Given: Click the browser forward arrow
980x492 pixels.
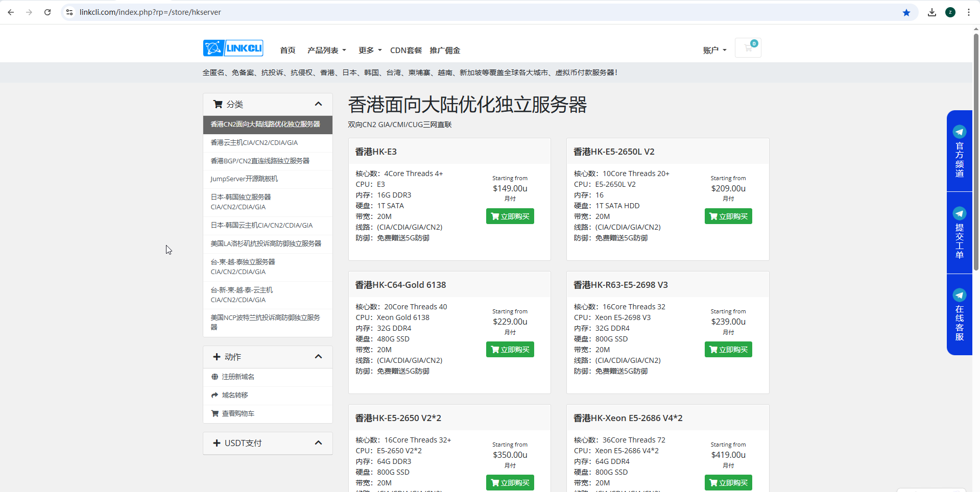Looking at the screenshot, I should 29,12.
